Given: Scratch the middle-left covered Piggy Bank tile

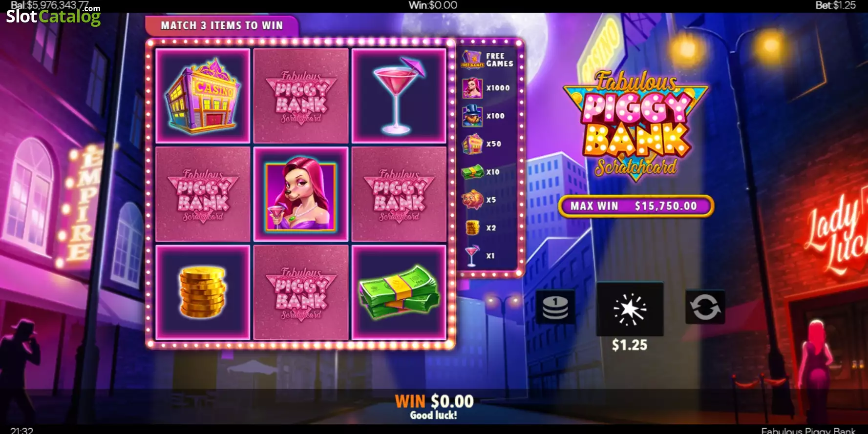Looking at the screenshot, I should coord(203,194).
